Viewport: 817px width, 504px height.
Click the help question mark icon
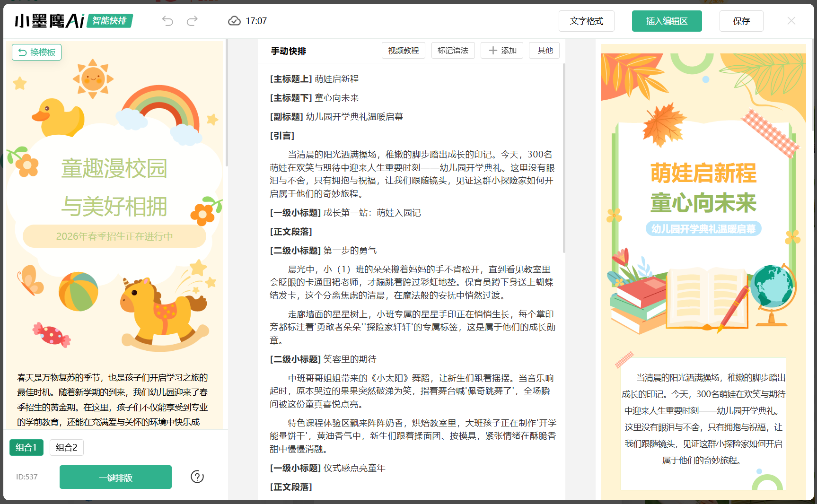click(197, 477)
